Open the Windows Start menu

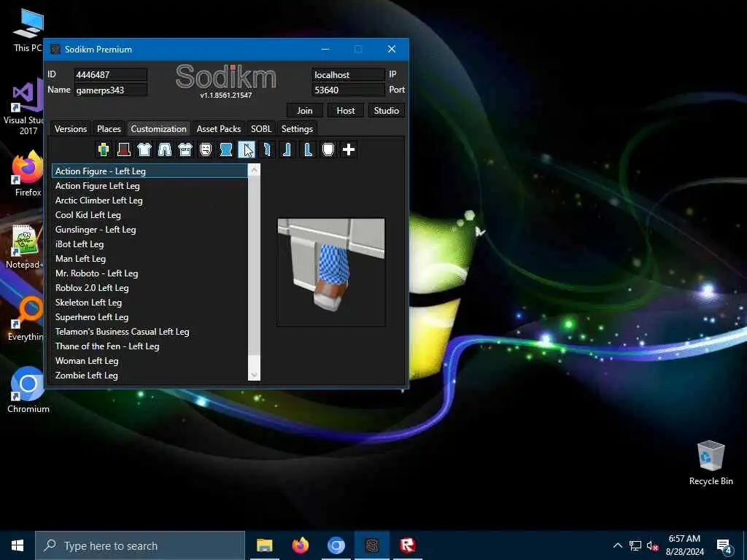(18, 545)
